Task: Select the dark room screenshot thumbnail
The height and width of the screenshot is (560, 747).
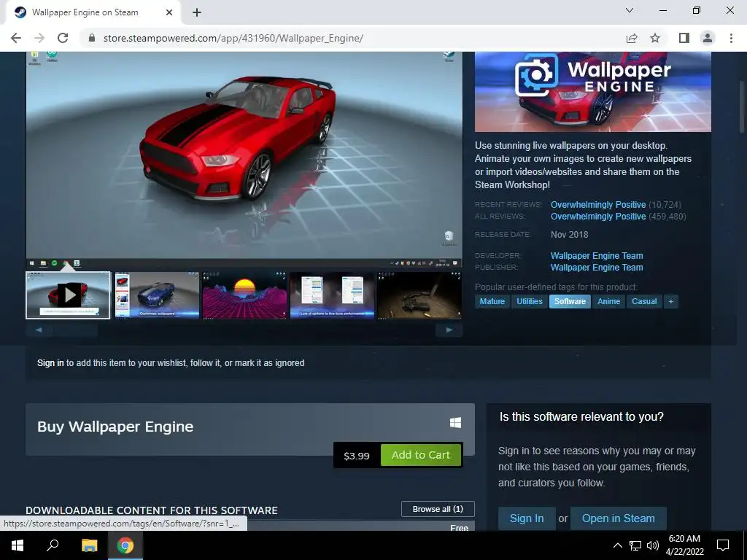Action: pos(419,295)
